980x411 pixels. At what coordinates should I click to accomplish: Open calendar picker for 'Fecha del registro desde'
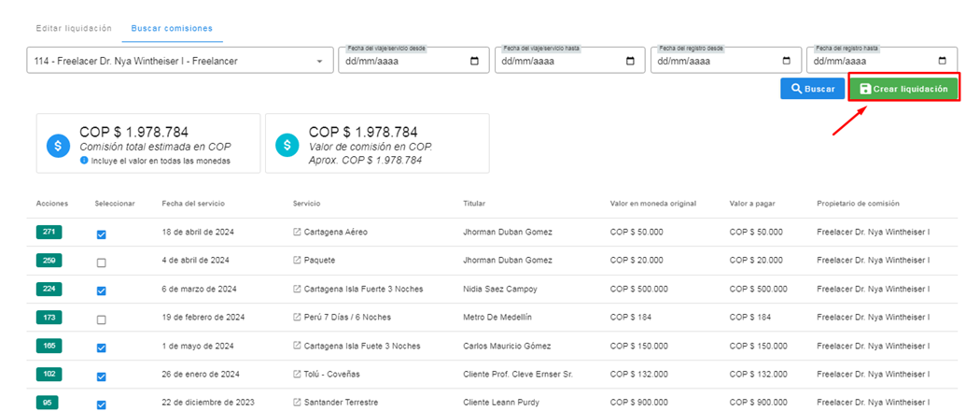(786, 62)
